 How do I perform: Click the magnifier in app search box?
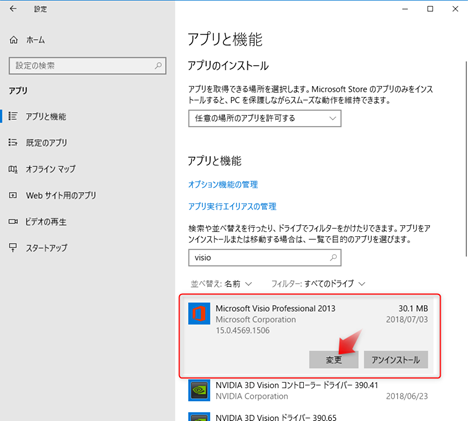pyautogui.click(x=333, y=257)
